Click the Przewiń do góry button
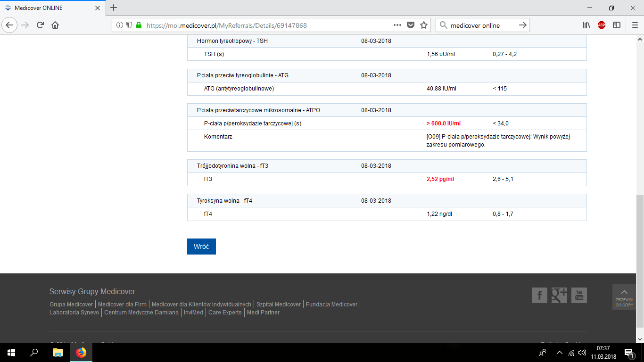644x362 pixels. pyautogui.click(x=624, y=297)
